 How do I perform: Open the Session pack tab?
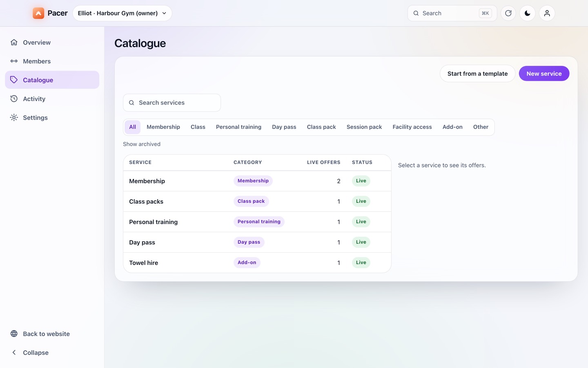click(364, 127)
